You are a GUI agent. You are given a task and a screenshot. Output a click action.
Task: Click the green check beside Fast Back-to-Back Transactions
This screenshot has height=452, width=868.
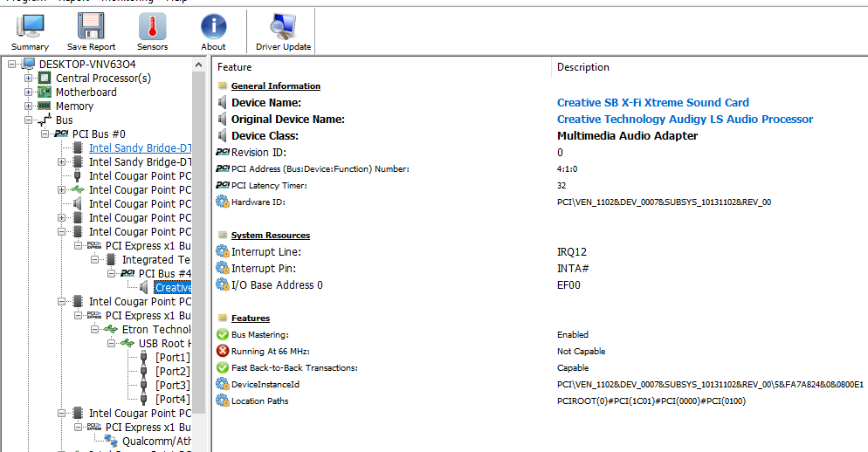tap(223, 368)
